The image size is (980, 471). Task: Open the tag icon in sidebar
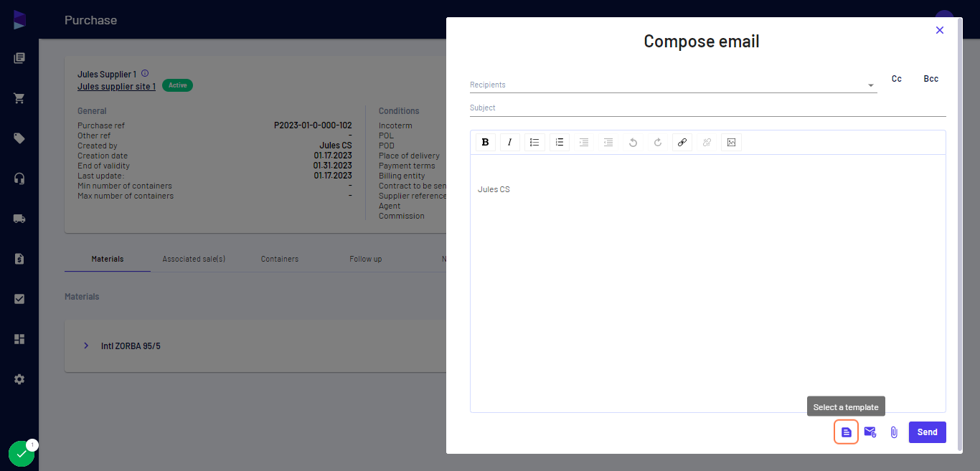point(19,138)
